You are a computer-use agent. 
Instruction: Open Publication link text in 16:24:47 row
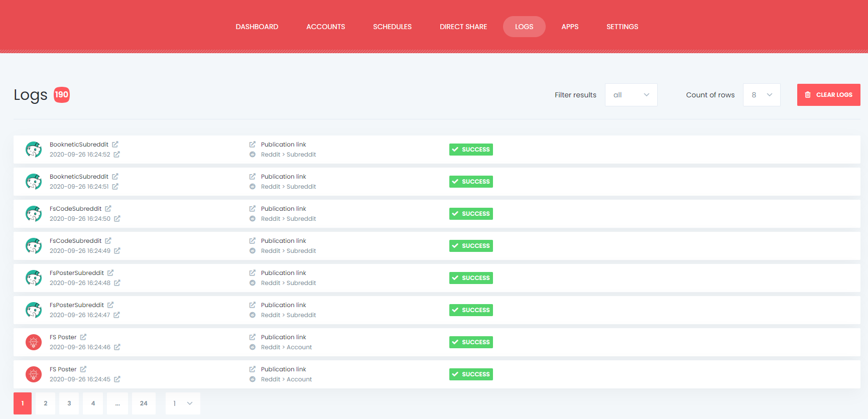[x=284, y=305]
